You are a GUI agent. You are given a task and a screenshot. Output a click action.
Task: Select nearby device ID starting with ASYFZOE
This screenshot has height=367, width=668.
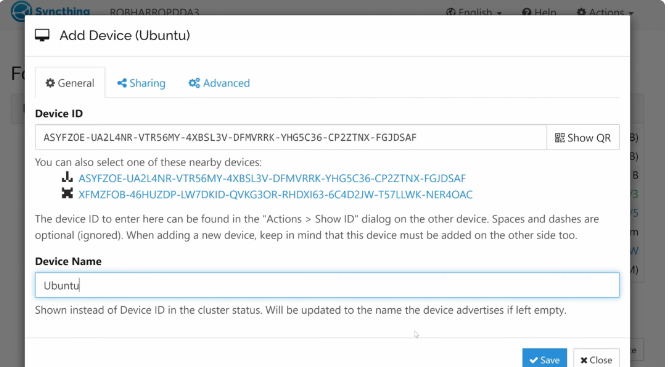272,178
